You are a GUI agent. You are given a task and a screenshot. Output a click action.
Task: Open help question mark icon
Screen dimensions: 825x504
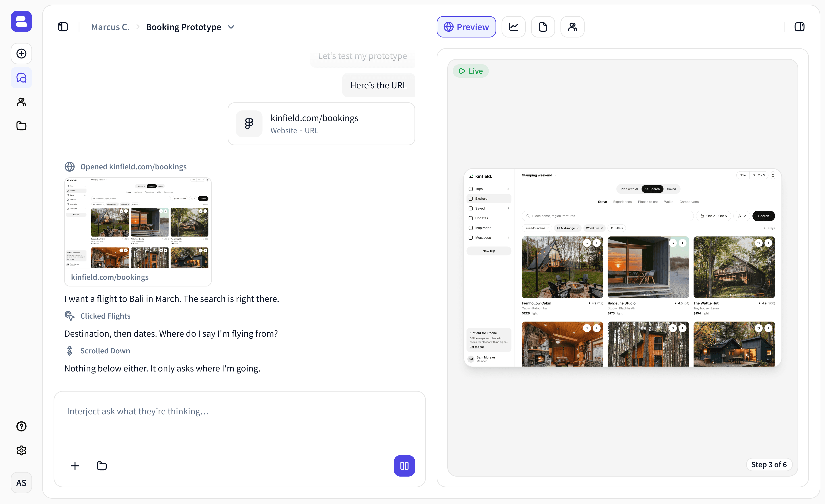click(21, 426)
